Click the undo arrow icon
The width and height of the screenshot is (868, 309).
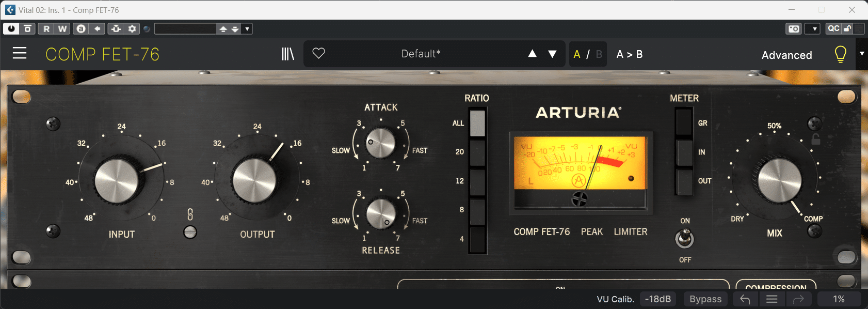745,299
